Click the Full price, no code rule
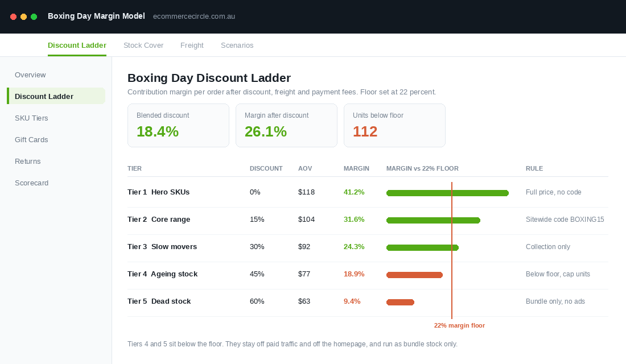 pyautogui.click(x=553, y=192)
